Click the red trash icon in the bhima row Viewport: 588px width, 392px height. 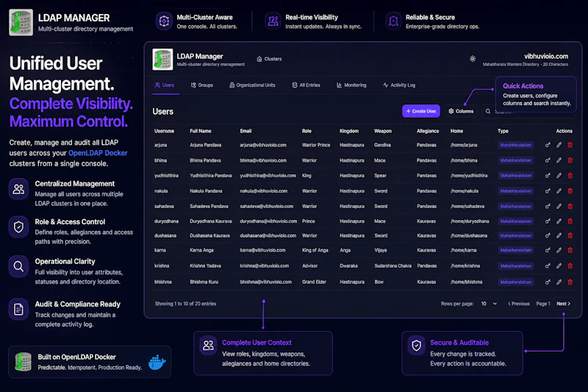click(x=570, y=160)
